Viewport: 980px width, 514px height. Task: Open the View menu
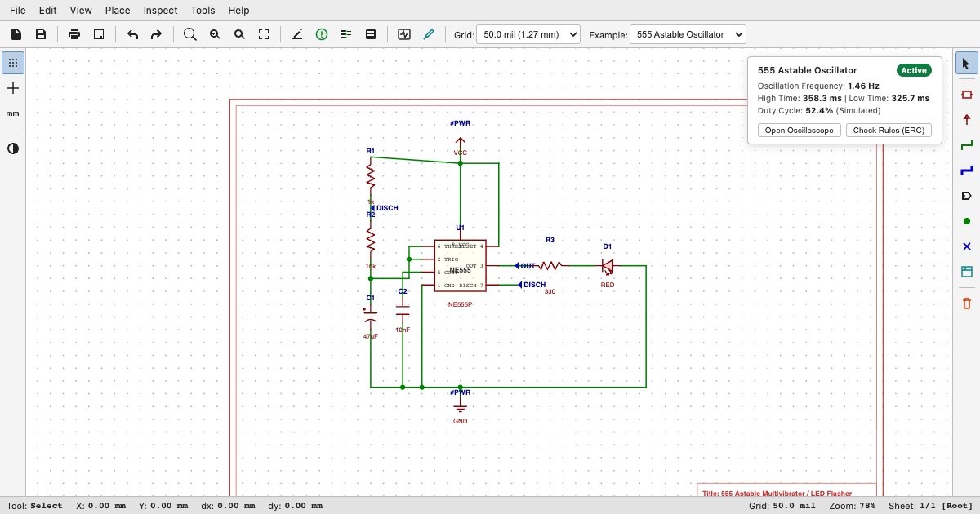point(81,11)
